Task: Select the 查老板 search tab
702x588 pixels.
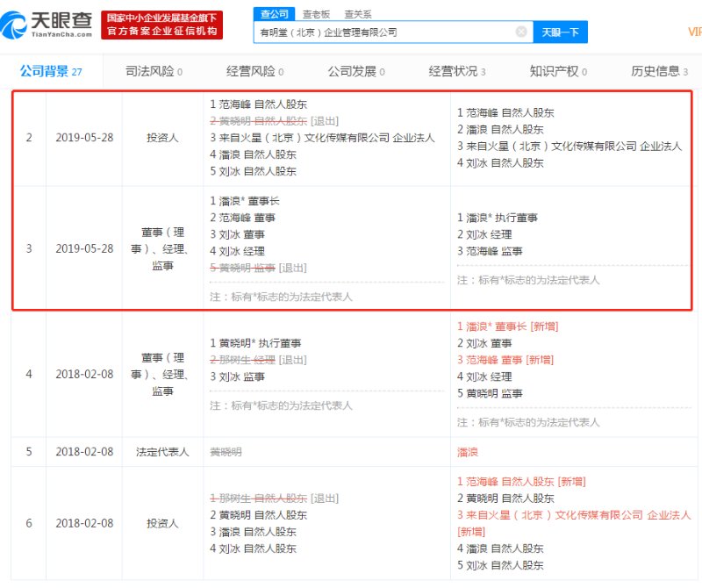Action: click(316, 14)
